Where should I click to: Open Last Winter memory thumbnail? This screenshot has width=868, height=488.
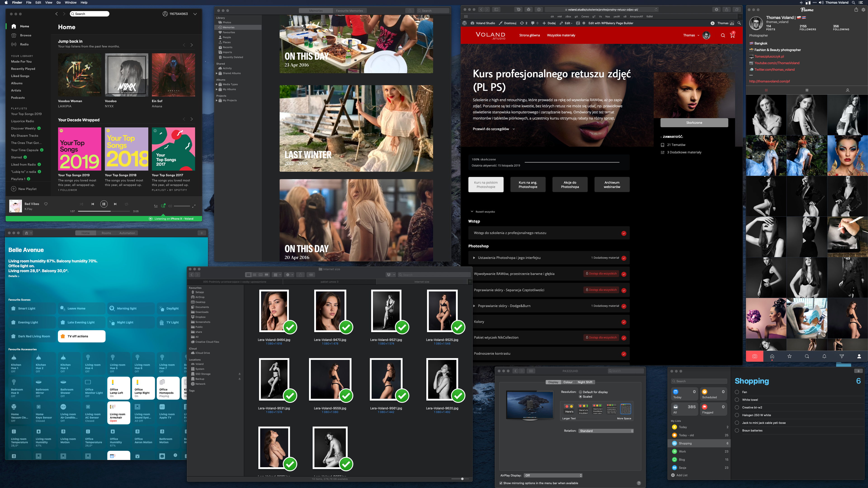click(x=356, y=128)
